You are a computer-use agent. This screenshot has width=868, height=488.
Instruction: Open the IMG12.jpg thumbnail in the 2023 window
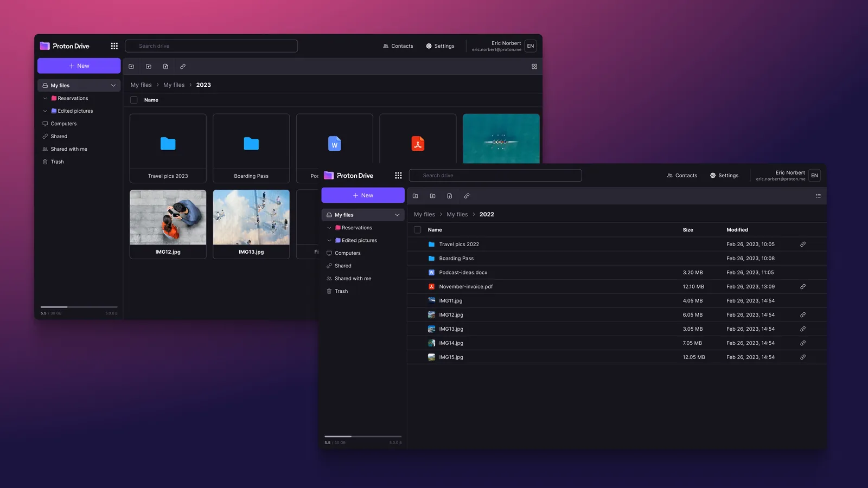168,217
